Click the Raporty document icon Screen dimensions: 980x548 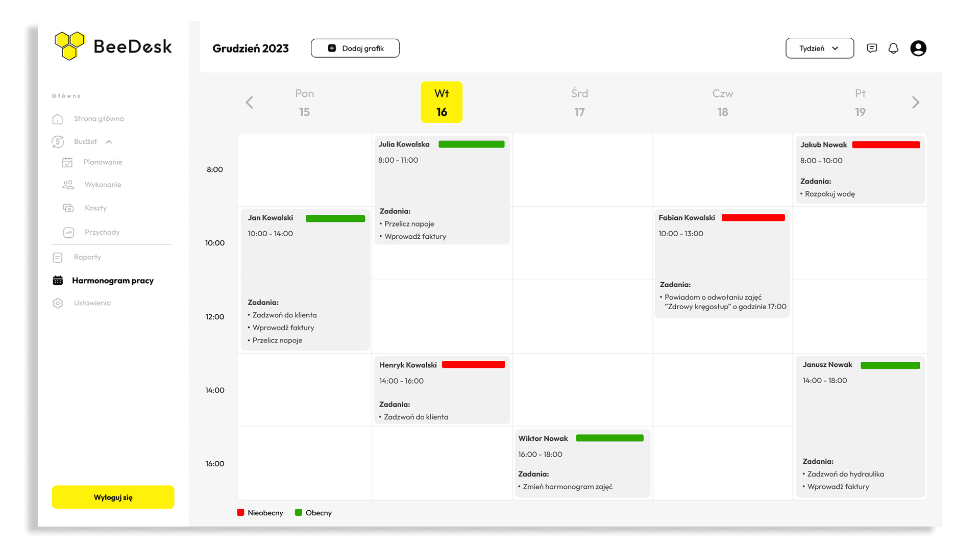tap(58, 258)
